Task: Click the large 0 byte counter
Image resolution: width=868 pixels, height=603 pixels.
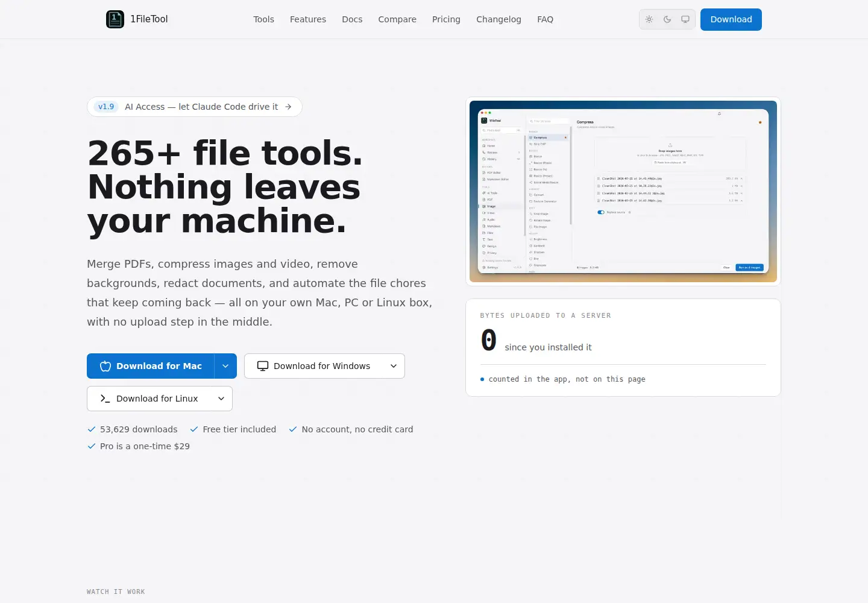Action: point(489,340)
